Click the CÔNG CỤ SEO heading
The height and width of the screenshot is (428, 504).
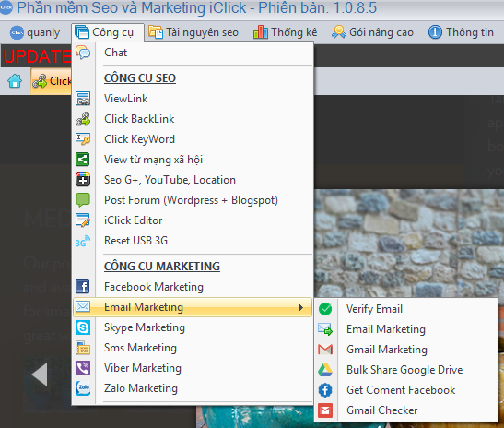click(x=140, y=78)
